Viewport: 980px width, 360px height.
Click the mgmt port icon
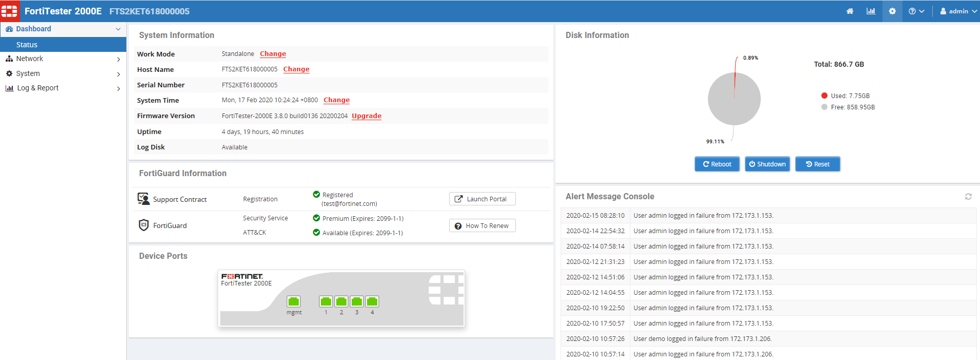pyautogui.click(x=294, y=301)
